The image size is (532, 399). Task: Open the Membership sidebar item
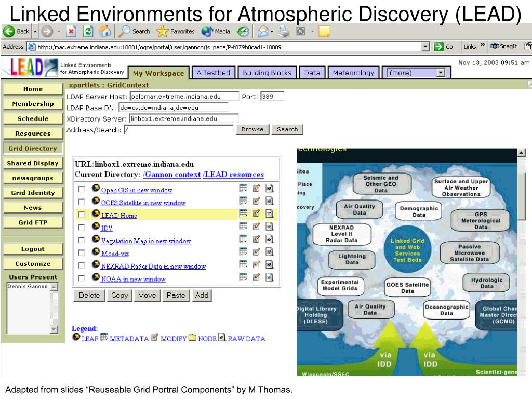(x=33, y=104)
